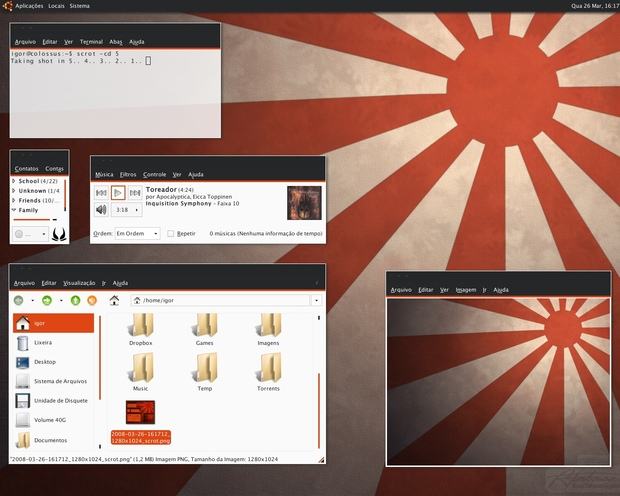Expand the Friends contact group
The height and width of the screenshot is (496, 620).
pos(14,201)
